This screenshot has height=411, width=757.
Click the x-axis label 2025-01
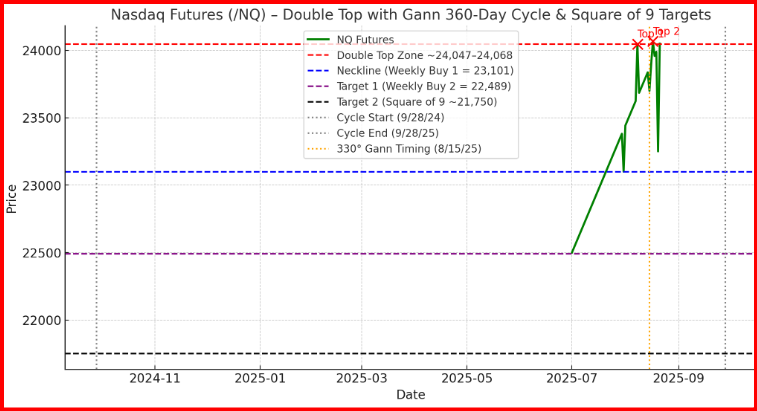260,378
